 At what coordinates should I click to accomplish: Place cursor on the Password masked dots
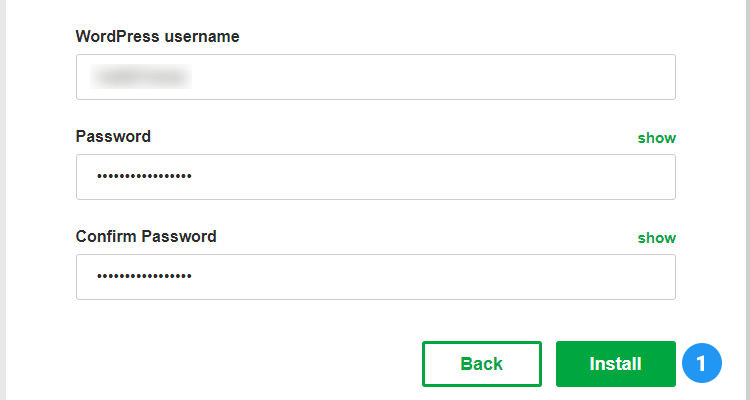click(144, 177)
